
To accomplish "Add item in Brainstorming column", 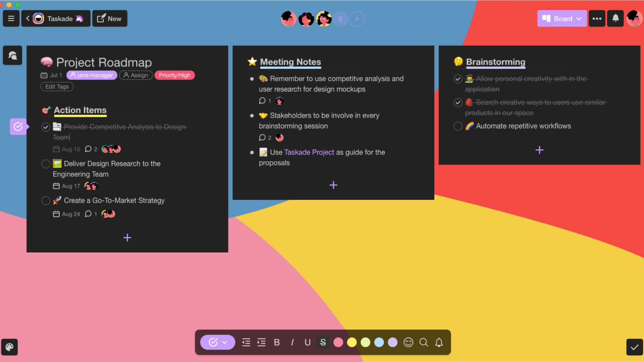I will click(x=539, y=150).
